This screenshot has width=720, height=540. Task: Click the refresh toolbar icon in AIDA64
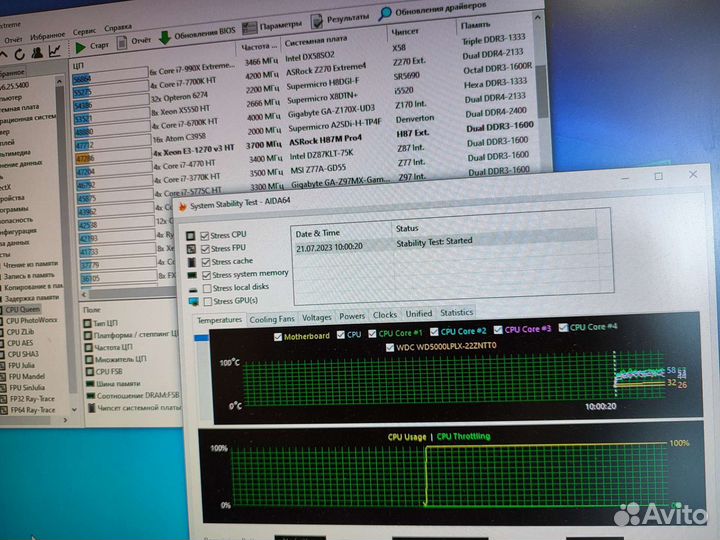point(19,54)
